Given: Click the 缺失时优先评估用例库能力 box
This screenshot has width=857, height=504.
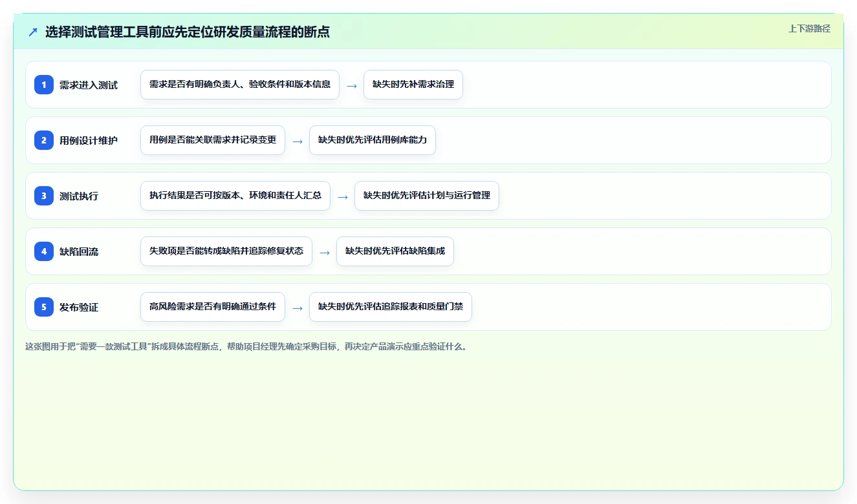Looking at the screenshot, I should tap(373, 140).
